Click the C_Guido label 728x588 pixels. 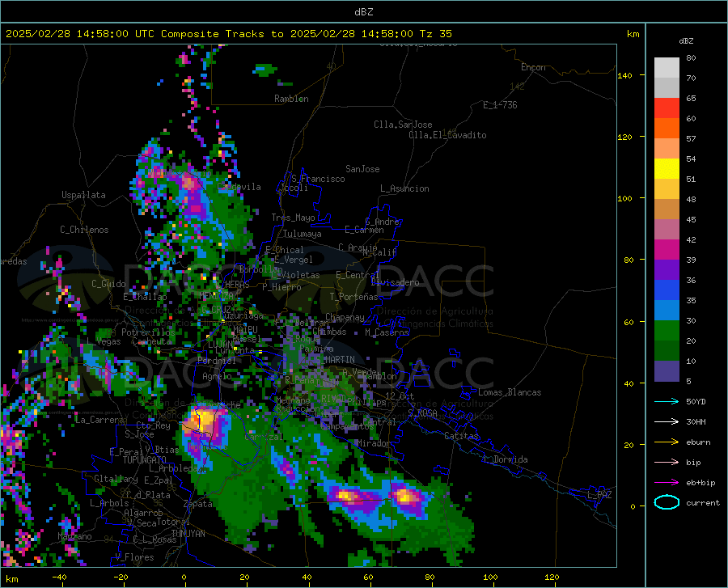tap(108, 284)
